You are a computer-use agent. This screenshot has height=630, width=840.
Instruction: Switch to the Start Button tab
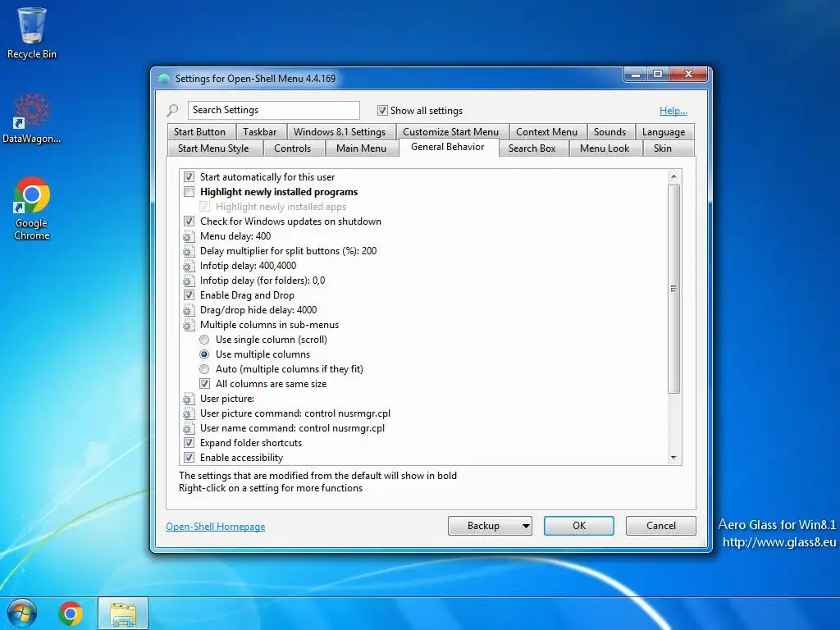coord(200,132)
